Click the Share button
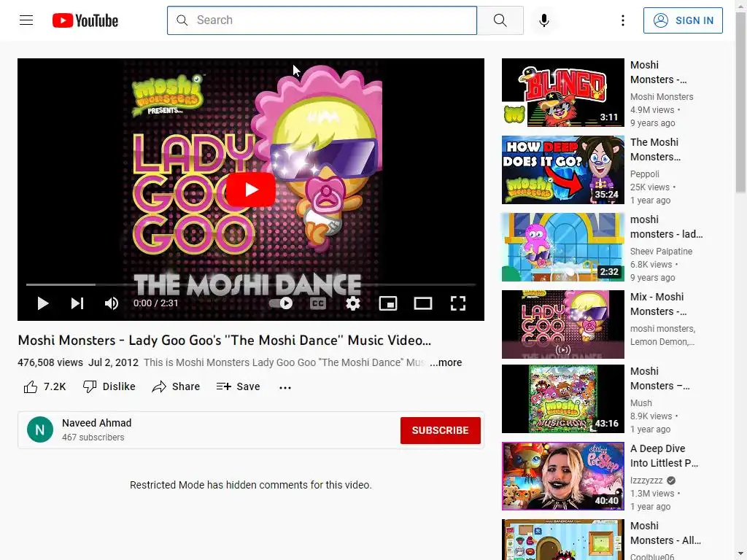 [176, 386]
